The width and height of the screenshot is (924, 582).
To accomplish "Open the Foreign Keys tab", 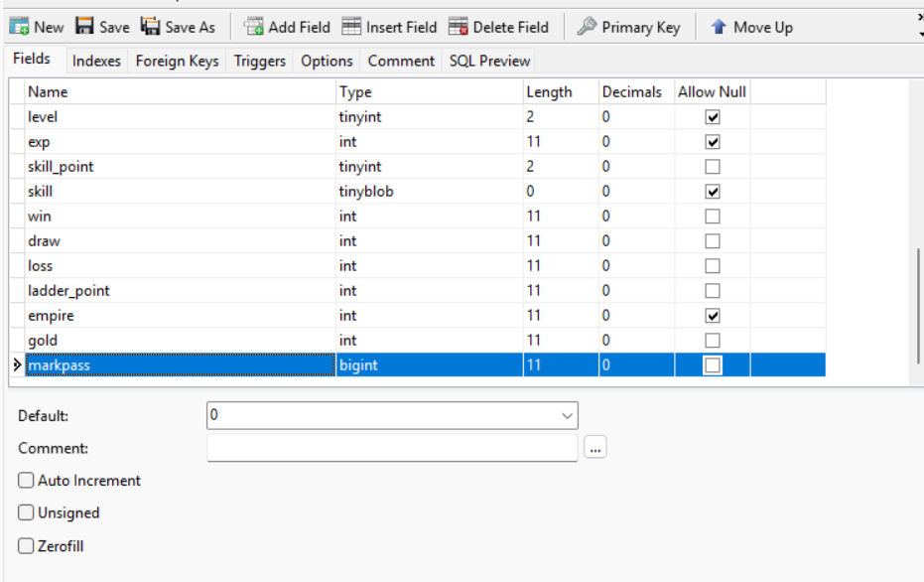I will click(x=177, y=61).
